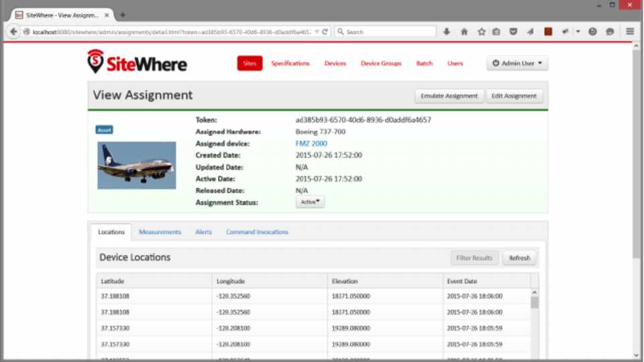This screenshot has width=644, height=362.
Task: Click the SiteWhere logo icon
Action: pyautogui.click(x=96, y=61)
